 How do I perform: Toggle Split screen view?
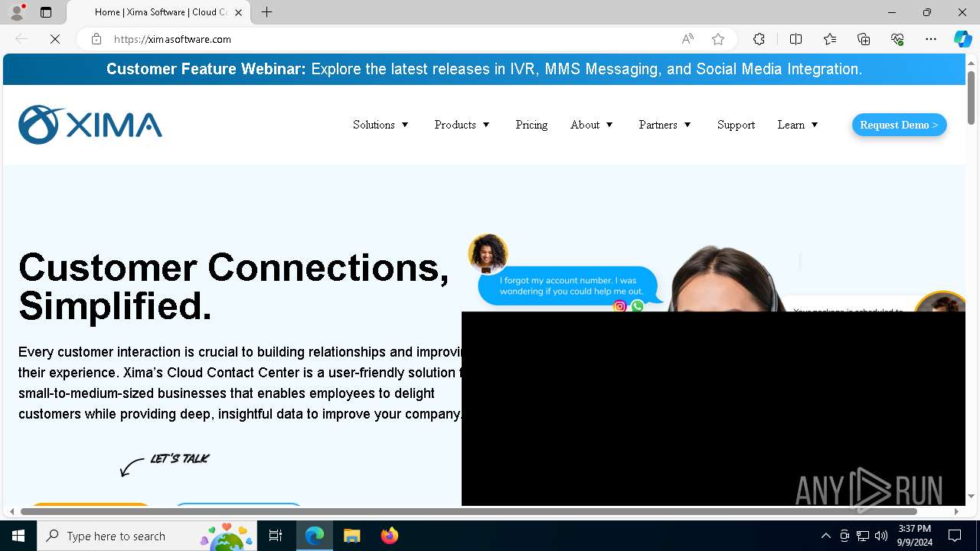[x=795, y=39]
